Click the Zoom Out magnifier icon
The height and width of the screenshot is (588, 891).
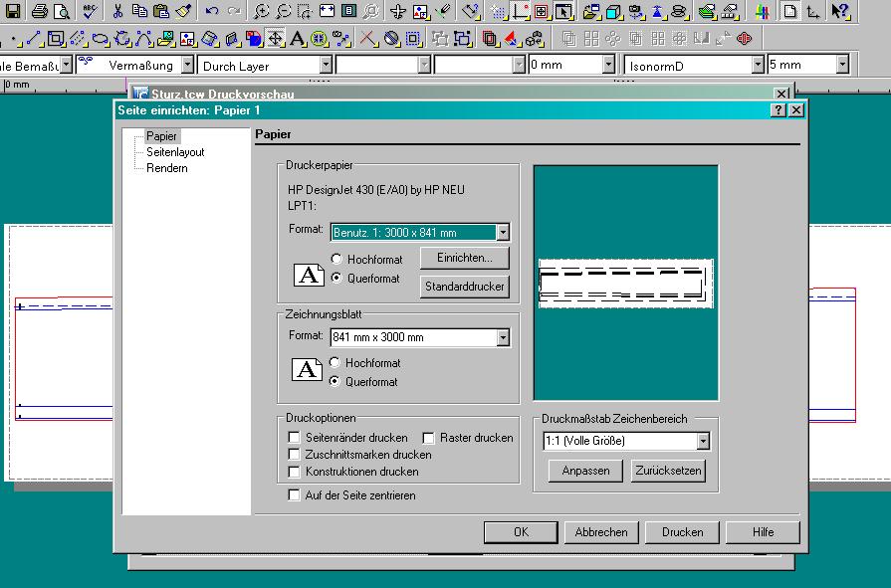(x=283, y=10)
